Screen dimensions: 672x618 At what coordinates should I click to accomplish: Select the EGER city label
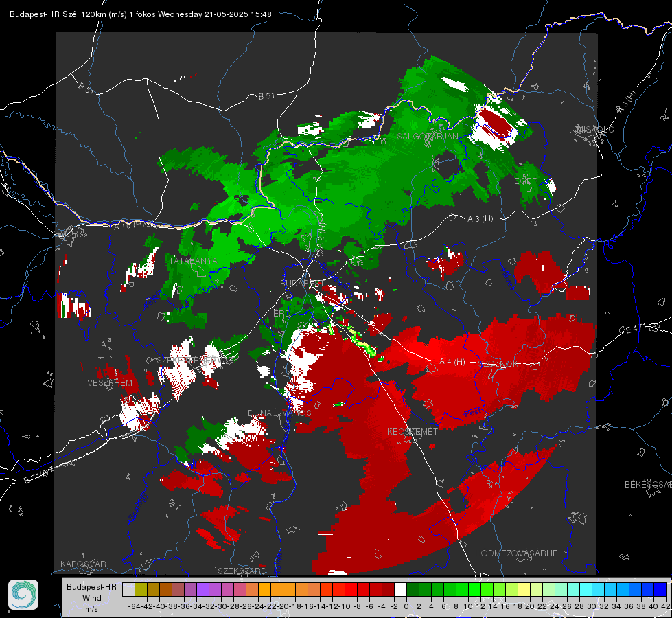click(x=526, y=181)
